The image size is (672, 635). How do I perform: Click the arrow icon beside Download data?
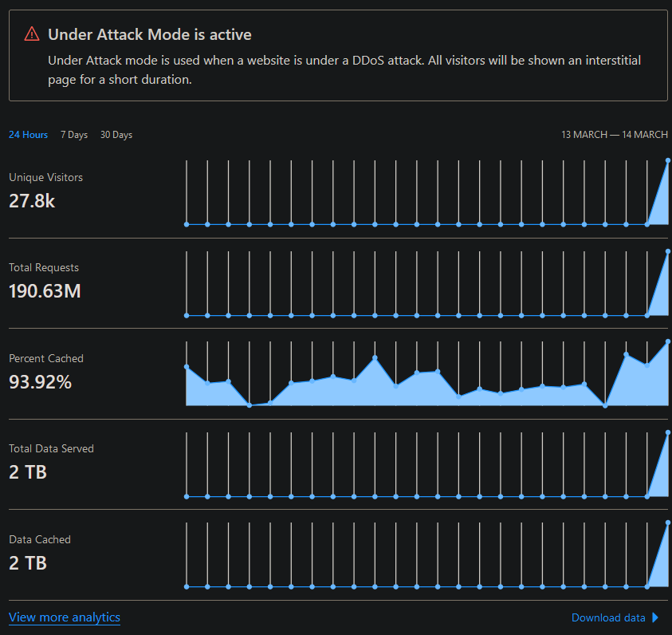click(656, 617)
